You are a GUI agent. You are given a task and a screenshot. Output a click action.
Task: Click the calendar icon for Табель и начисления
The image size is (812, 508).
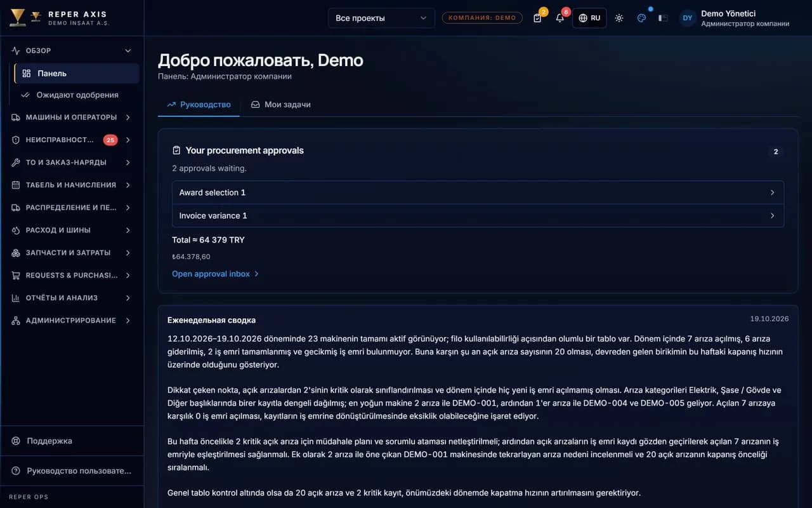coord(16,185)
